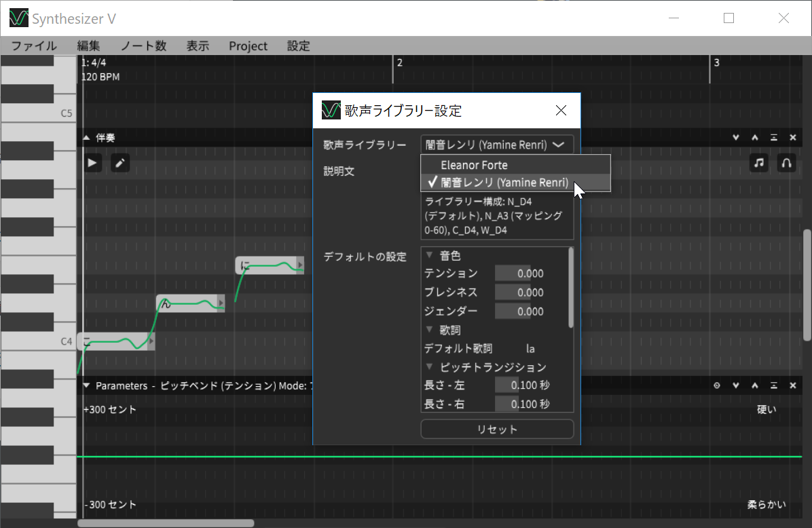812x528 pixels.
Task: Edit the デフォルト歌詞 field showing la
Action: click(530, 349)
